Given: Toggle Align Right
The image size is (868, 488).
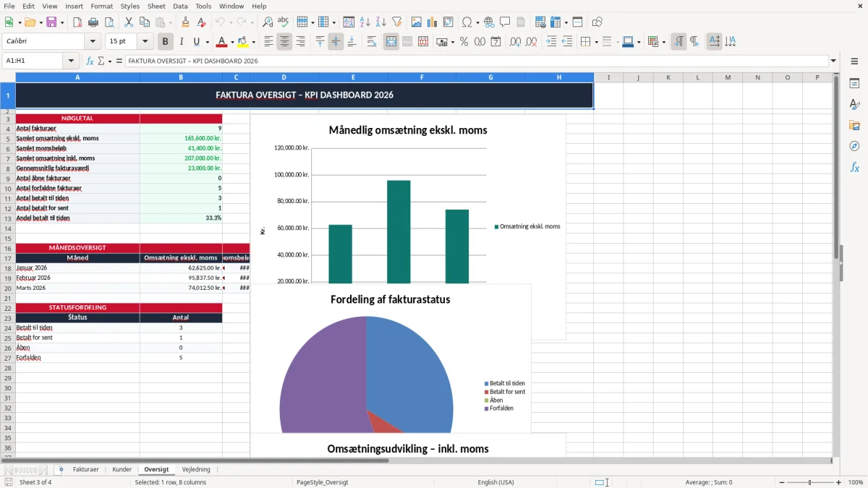Looking at the screenshot, I should click(300, 42).
